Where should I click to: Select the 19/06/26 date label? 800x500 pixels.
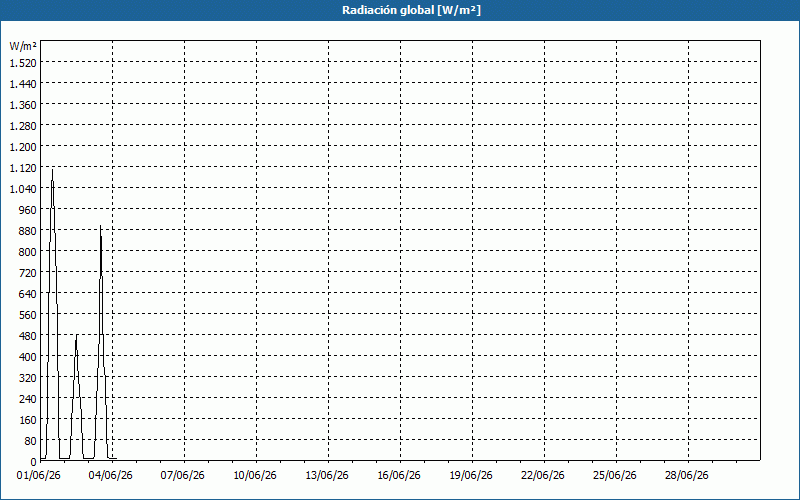click(471, 476)
